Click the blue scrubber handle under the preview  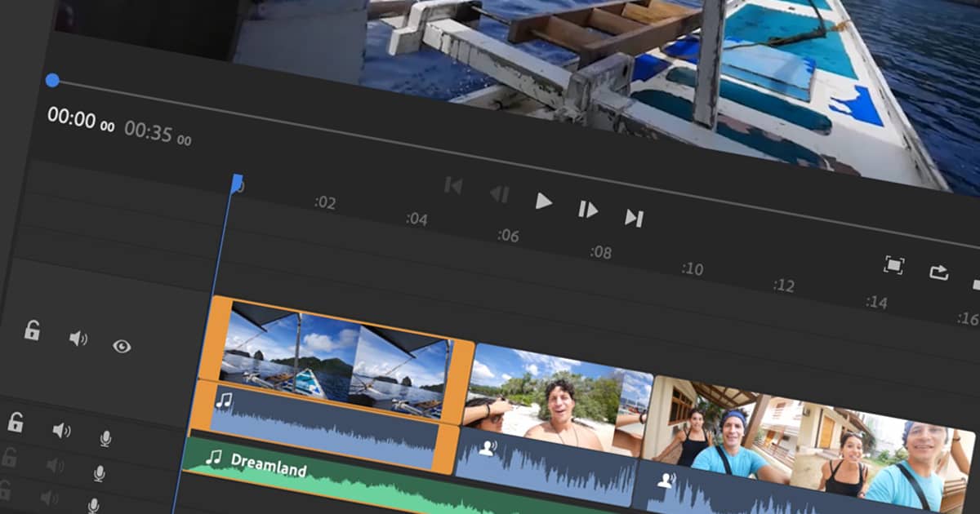pyautogui.click(x=52, y=80)
